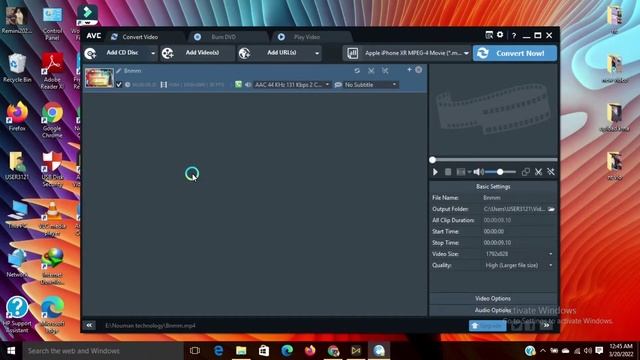Click the AVC logo in the title bar
This screenshot has height=360, width=640.
pyautogui.click(x=93, y=36)
